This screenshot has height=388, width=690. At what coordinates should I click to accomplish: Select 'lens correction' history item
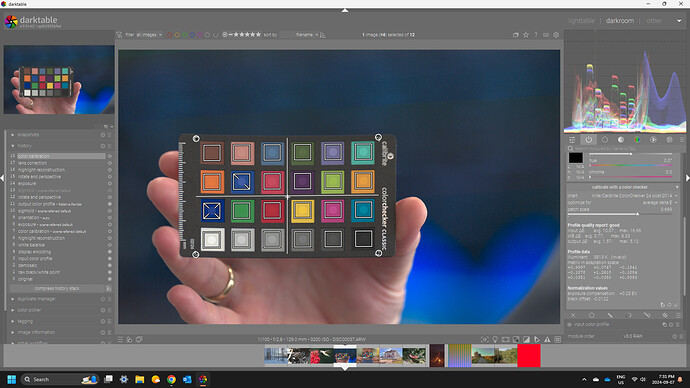[33, 163]
